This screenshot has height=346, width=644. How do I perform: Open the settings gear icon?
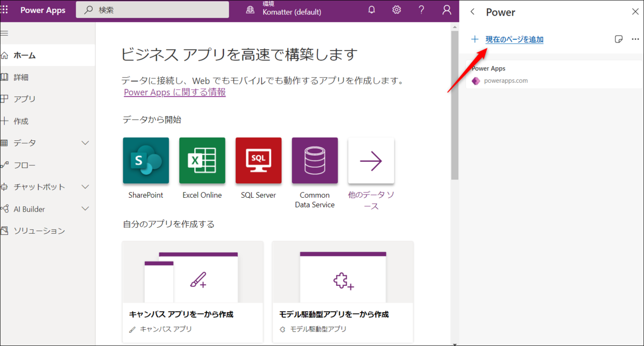click(x=397, y=10)
